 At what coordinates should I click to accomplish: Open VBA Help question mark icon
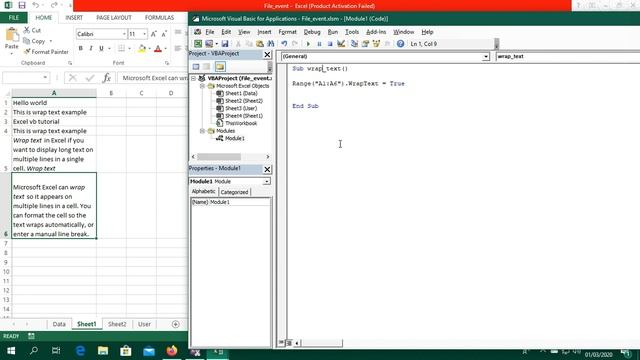click(400, 44)
